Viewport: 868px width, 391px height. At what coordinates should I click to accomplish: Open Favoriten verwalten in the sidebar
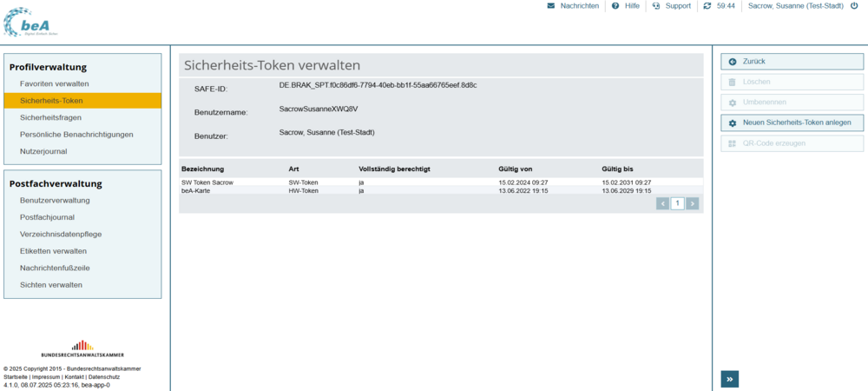pyautogui.click(x=55, y=83)
